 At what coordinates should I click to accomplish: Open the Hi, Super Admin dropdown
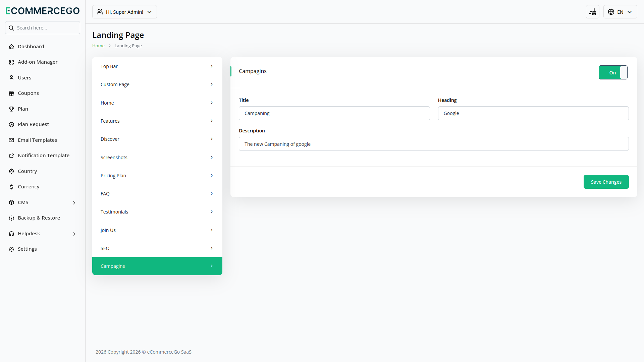coord(124,12)
